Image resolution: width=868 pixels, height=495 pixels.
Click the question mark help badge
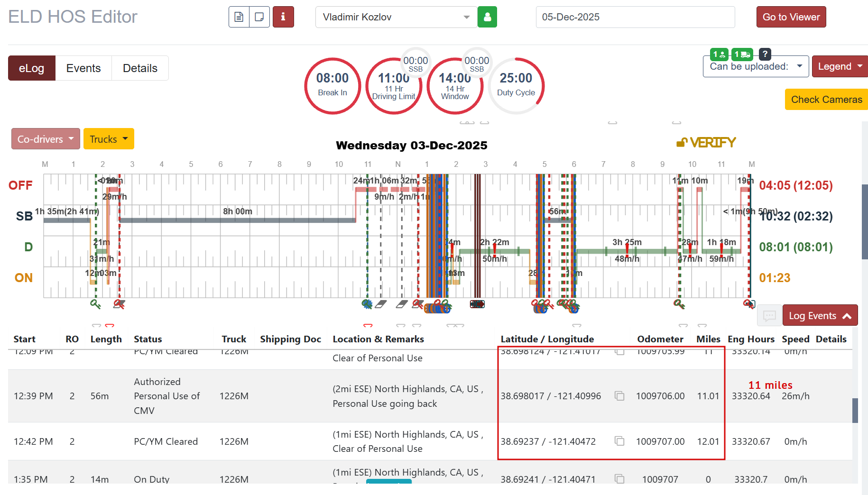tap(765, 54)
